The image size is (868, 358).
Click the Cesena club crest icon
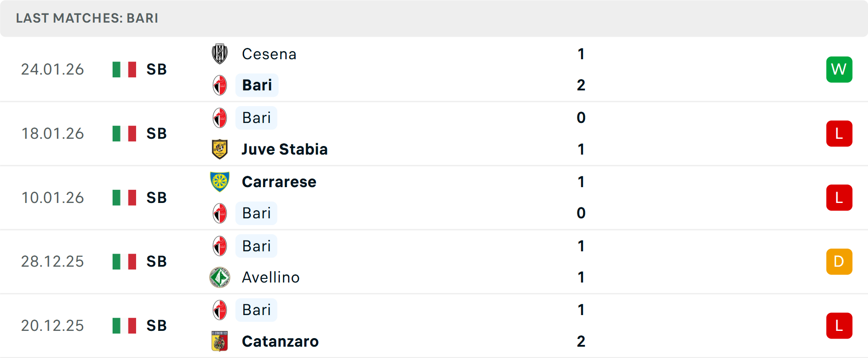pyautogui.click(x=220, y=54)
